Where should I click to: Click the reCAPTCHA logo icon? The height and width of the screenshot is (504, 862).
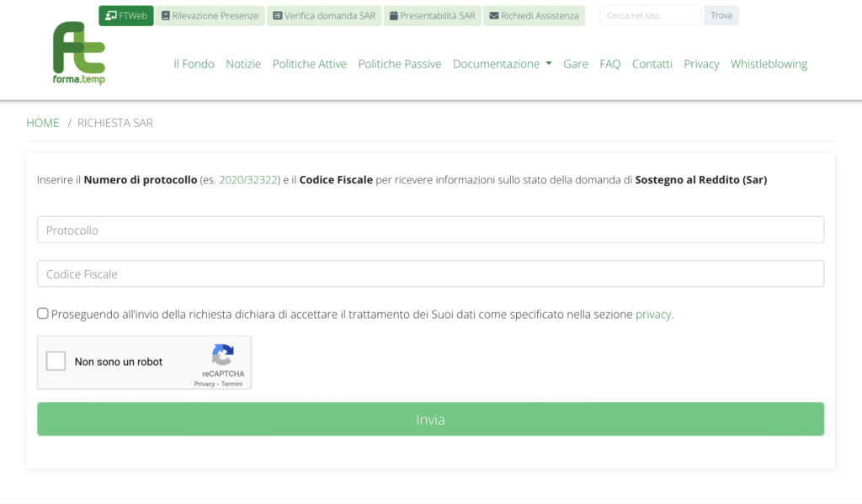pyautogui.click(x=222, y=354)
